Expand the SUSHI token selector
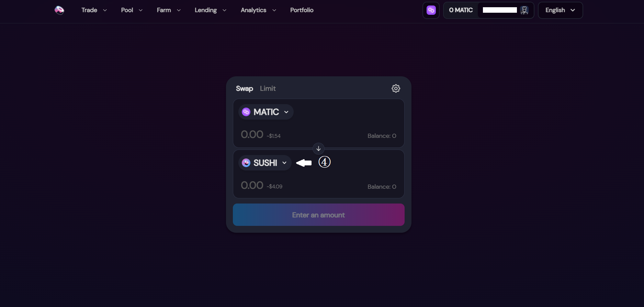644x307 pixels. (265, 163)
